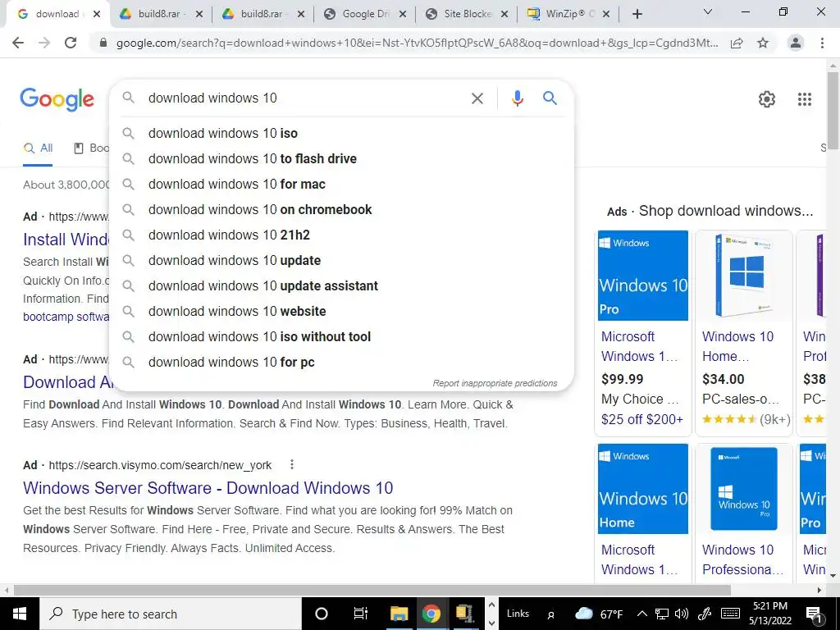Choose suggestion 'download windows 10 iso'

coord(341,134)
